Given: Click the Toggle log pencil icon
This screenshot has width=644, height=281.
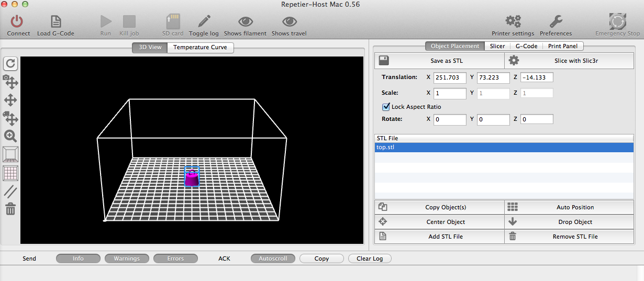Looking at the screenshot, I should coord(204,21).
